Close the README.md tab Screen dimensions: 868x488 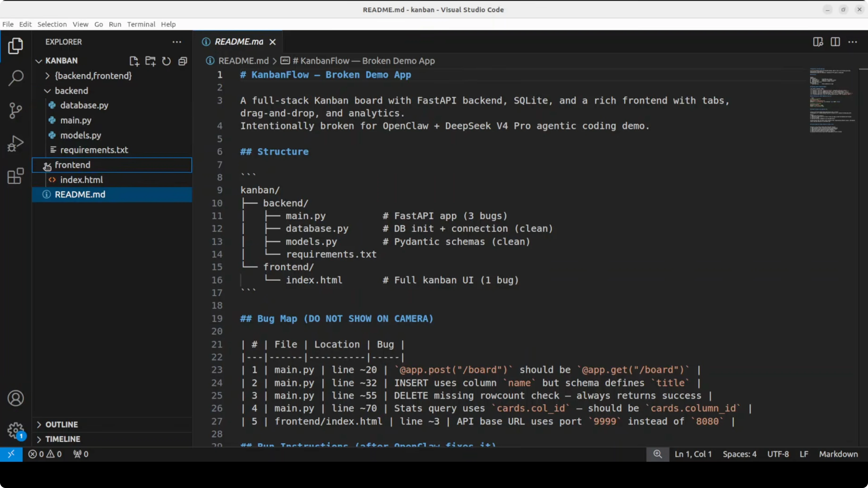coord(273,42)
